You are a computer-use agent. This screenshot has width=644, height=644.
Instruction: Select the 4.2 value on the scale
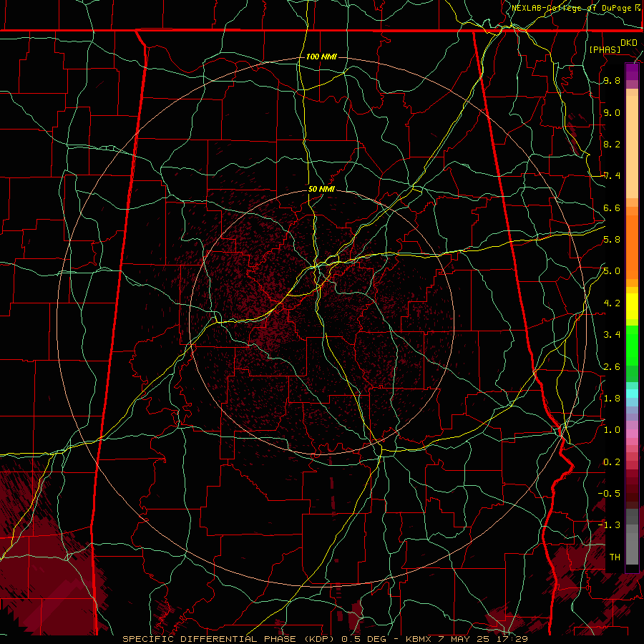[x=612, y=303]
